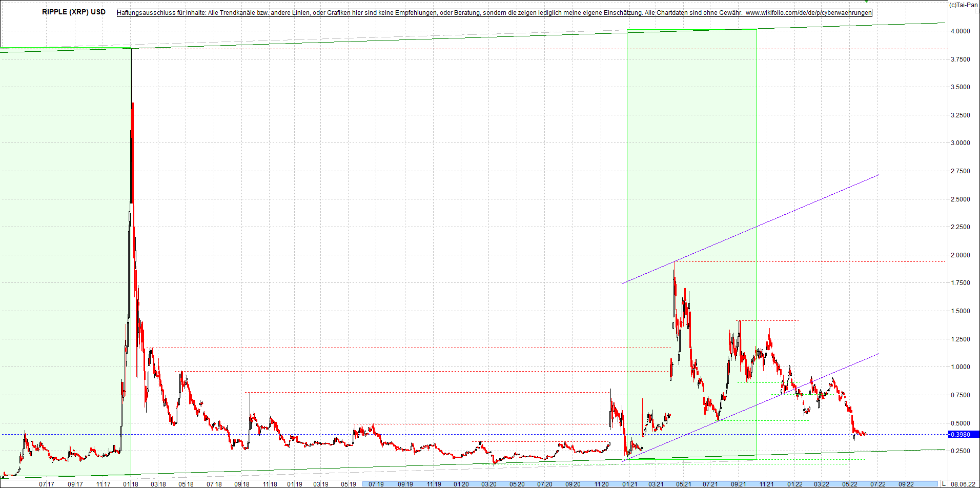Click the 1.2500 price axis label

tap(961, 339)
